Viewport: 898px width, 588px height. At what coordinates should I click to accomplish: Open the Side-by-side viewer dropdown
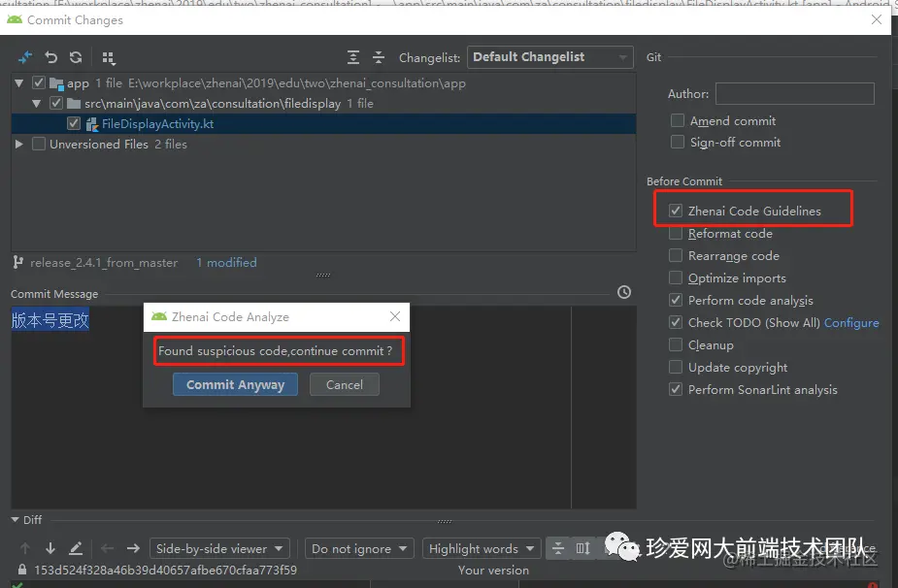(x=220, y=548)
